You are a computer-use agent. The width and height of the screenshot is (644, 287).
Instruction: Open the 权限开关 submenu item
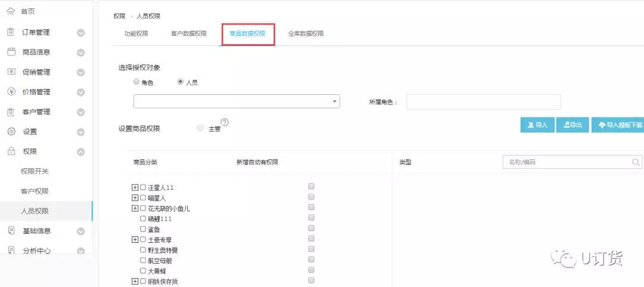[35, 171]
